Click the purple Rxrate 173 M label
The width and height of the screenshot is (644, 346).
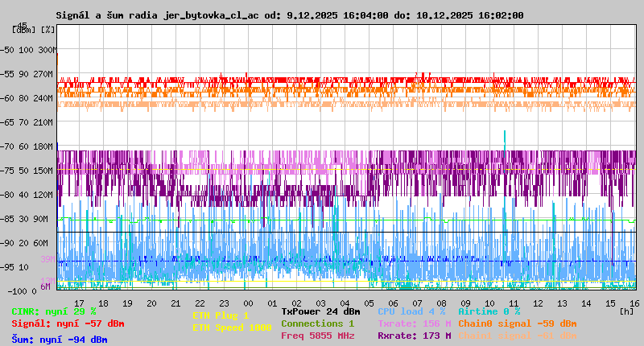point(414,336)
